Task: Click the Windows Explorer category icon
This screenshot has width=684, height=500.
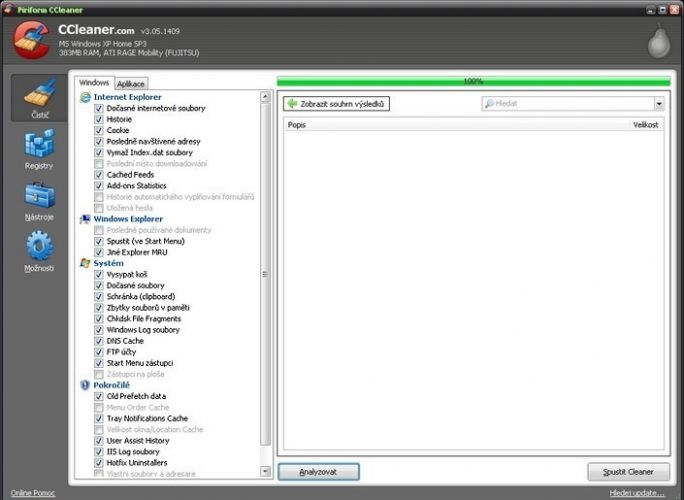Action: 85,219
